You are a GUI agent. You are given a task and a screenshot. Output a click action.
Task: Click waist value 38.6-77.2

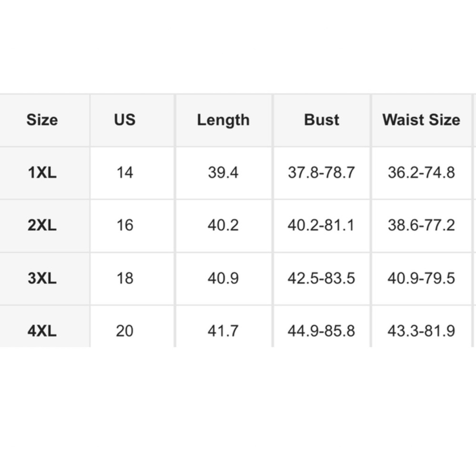(x=421, y=226)
